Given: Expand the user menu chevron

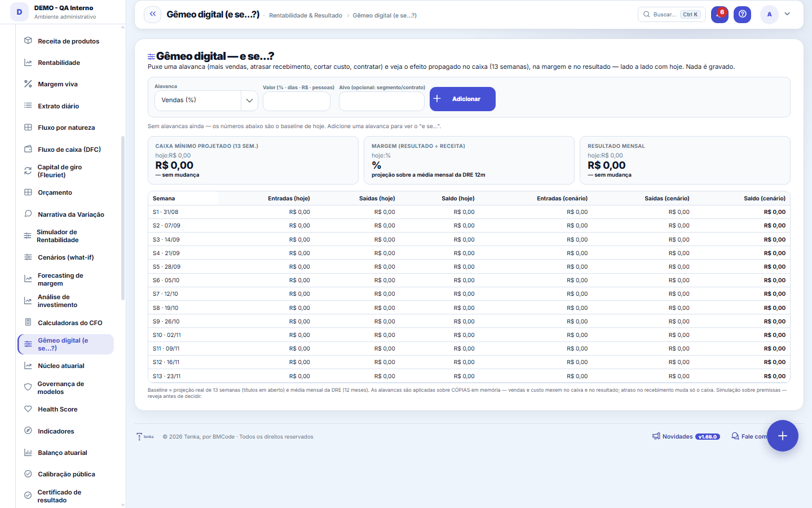Looking at the screenshot, I should pyautogui.click(x=787, y=14).
